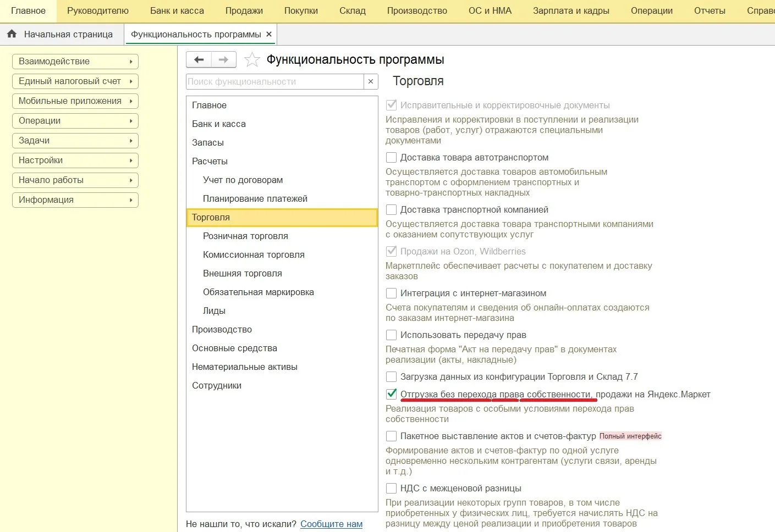
Task: Select Запасы in the sections list
Action: coord(282,142)
